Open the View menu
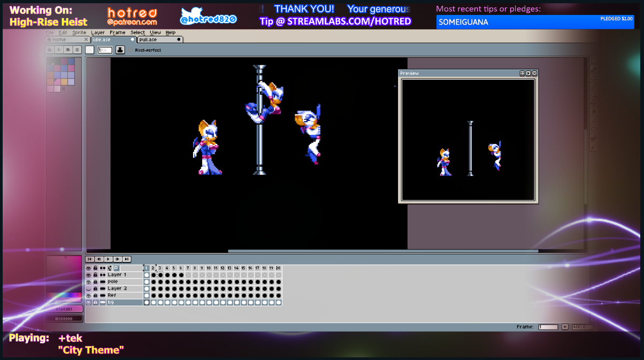Viewport: 644px width, 360px height. coord(155,33)
